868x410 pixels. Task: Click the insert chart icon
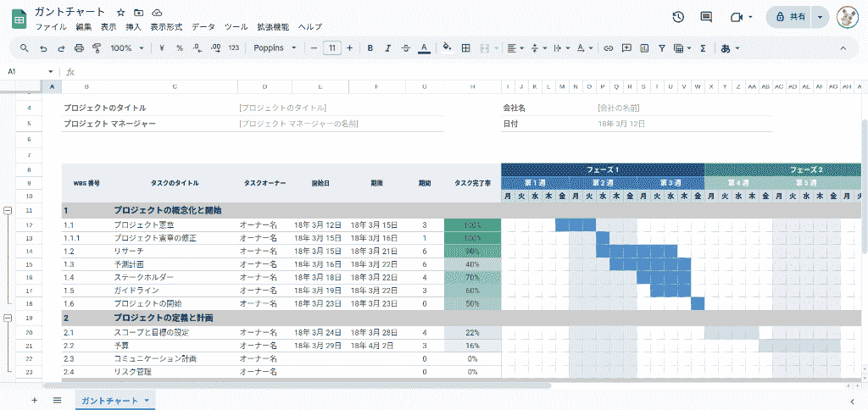point(644,48)
